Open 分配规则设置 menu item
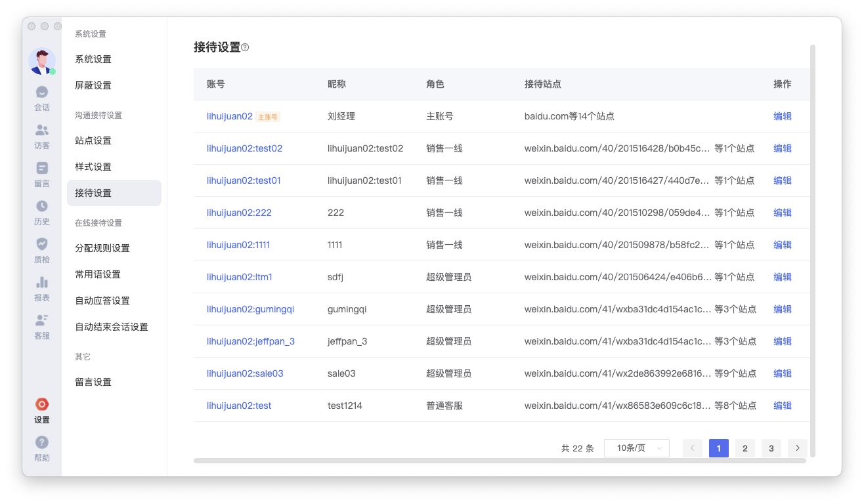This screenshot has height=504, width=864. [x=114, y=248]
